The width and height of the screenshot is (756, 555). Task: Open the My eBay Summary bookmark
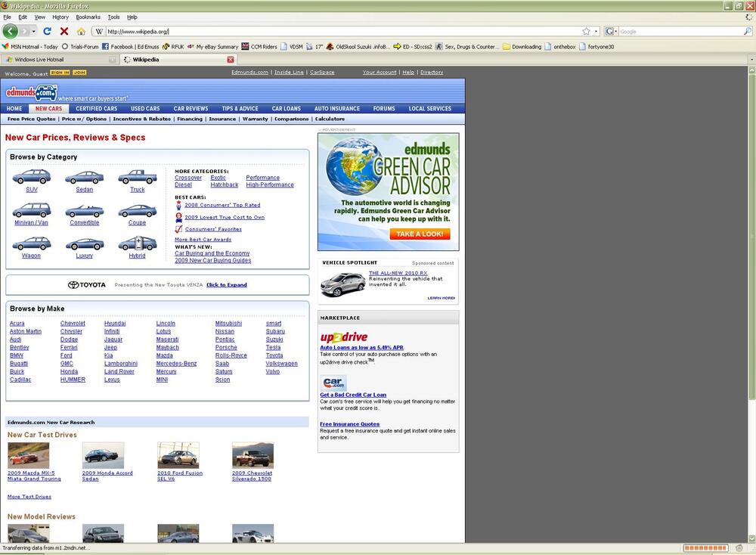212,47
